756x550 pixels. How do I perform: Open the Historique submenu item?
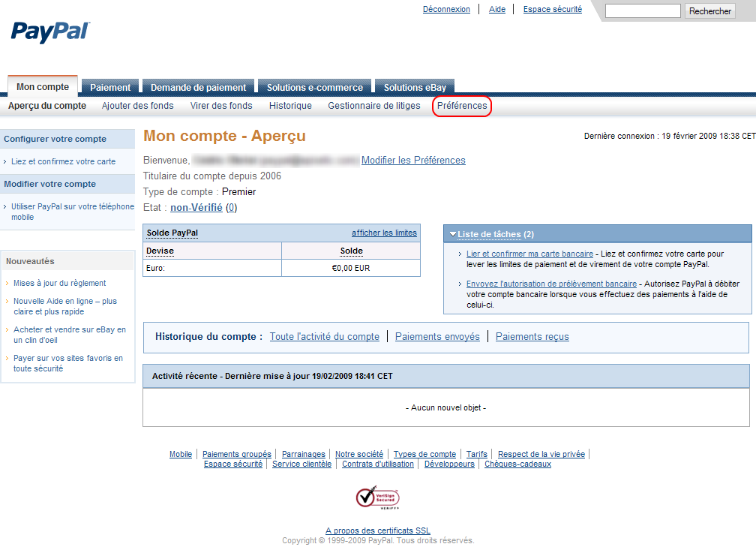pos(290,106)
